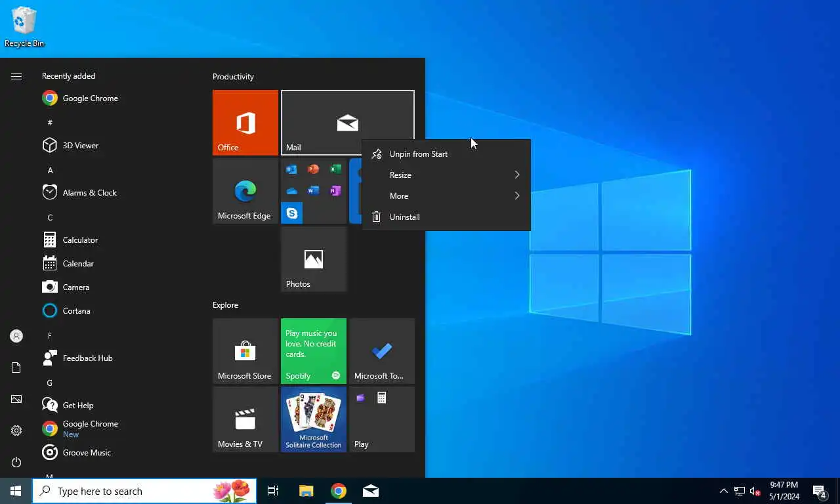840x504 pixels.
Task: Click the Outlook icon in folder tile
Action: (292, 169)
